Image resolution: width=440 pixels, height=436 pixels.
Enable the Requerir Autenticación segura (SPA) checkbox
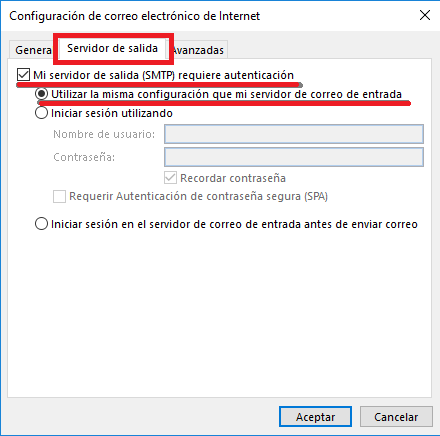coord(59,196)
